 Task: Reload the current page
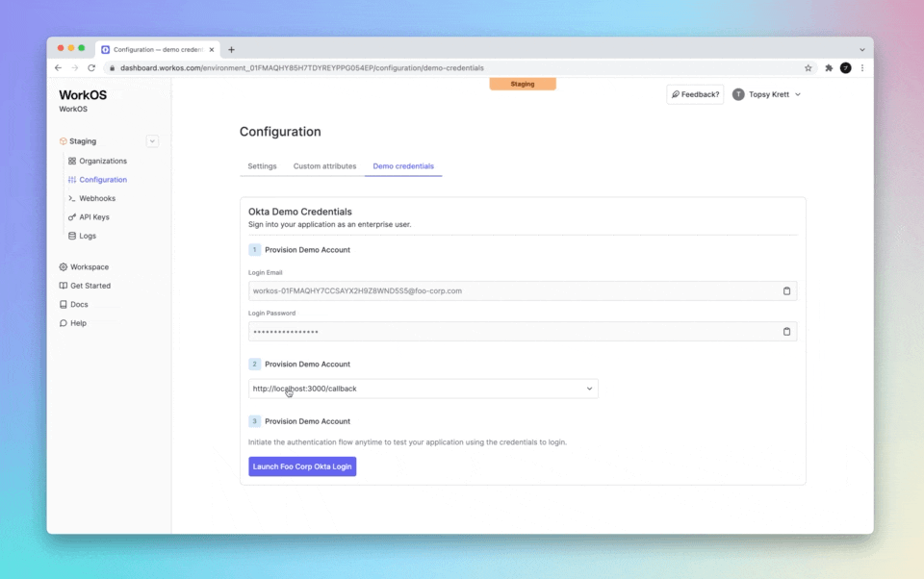[x=91, y=67]
